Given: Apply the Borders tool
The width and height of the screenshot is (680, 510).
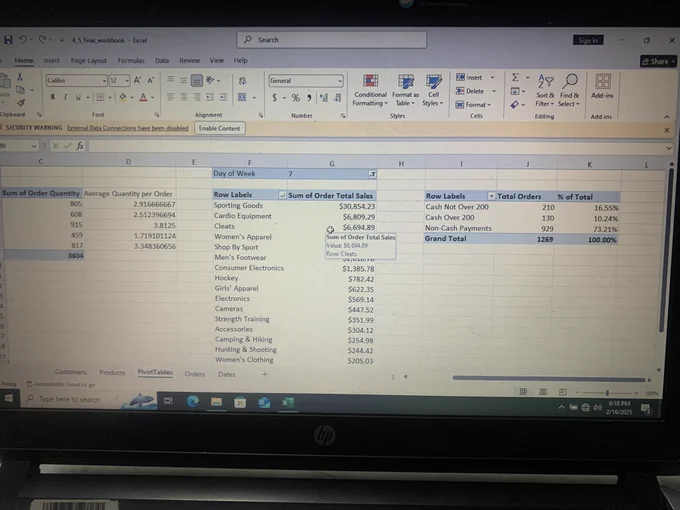Looking at the screenshot, I should (100, 97).
